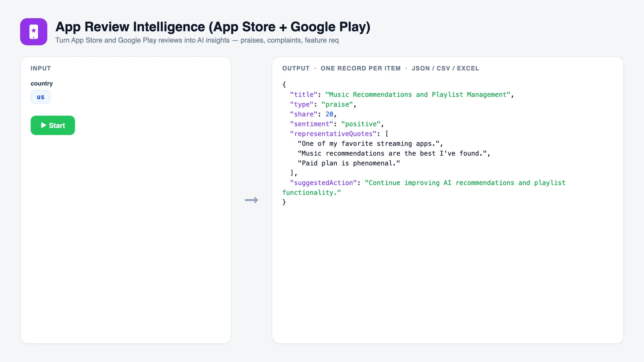
Task: Click the INPUT panel label
Action: click(41, 68)
